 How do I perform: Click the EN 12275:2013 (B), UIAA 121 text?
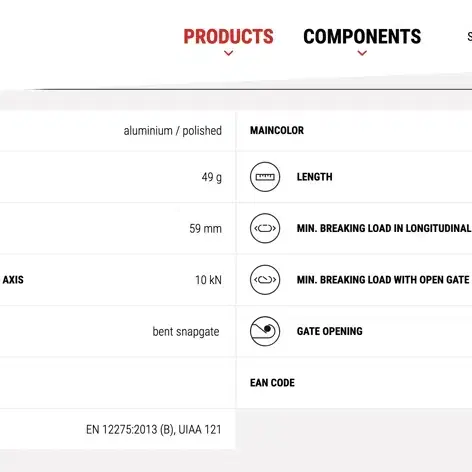(x=154, y=429)
